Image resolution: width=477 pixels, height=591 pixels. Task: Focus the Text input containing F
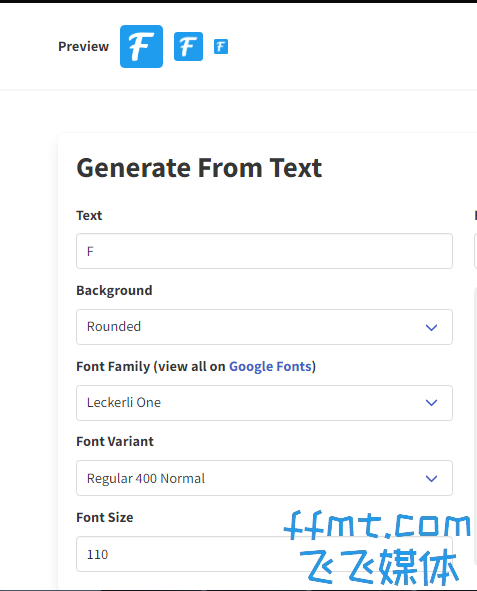[x=264, y=251]
